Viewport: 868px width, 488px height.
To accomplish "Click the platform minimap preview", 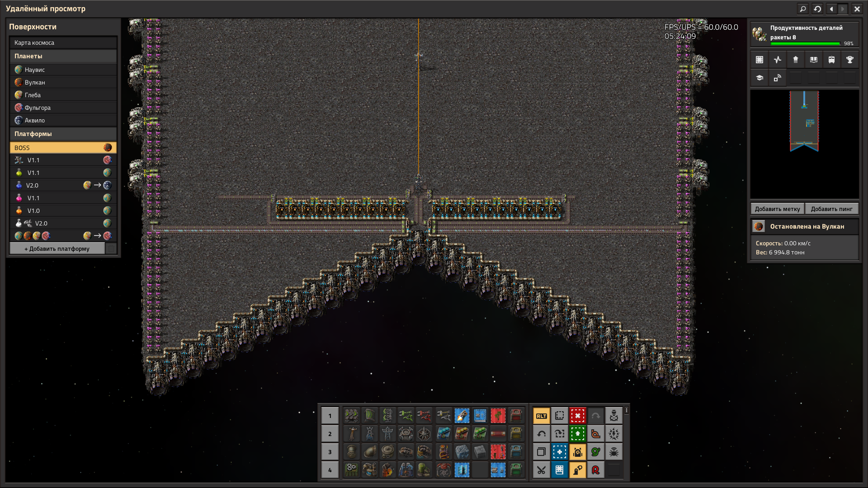I will [804, 144].
